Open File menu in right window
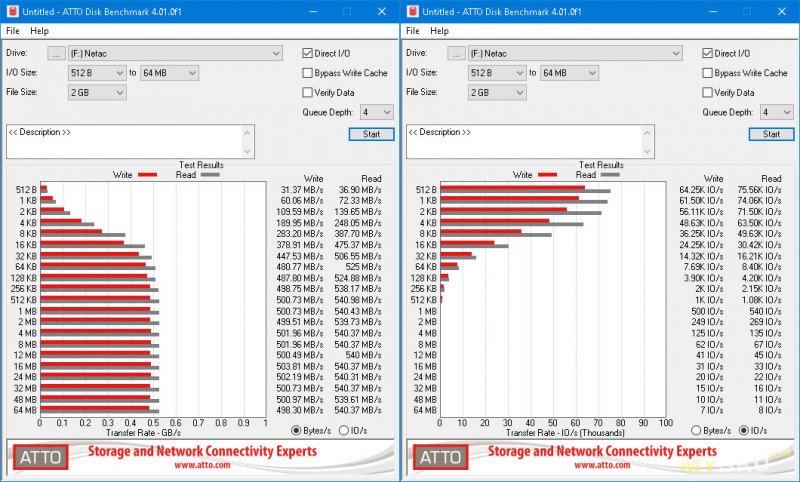 (x=413, y=31)
